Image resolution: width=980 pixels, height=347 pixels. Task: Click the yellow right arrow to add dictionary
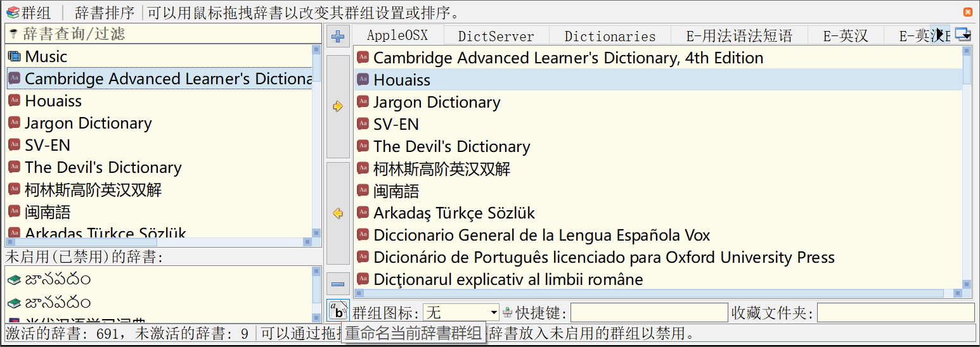[338, 106]
